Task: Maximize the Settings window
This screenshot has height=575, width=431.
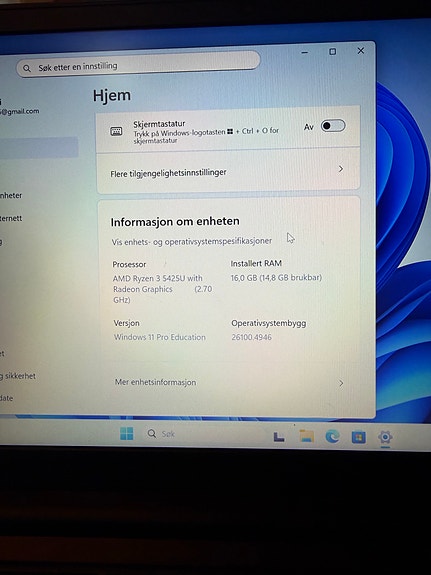Action: (x=332, y=52)
